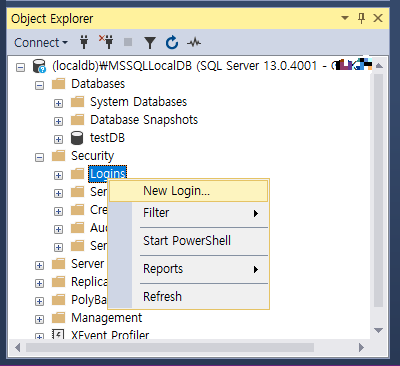Click the Security folder icon
The height and width of the screenshot is (366, 400).
[x=59, y=156]
